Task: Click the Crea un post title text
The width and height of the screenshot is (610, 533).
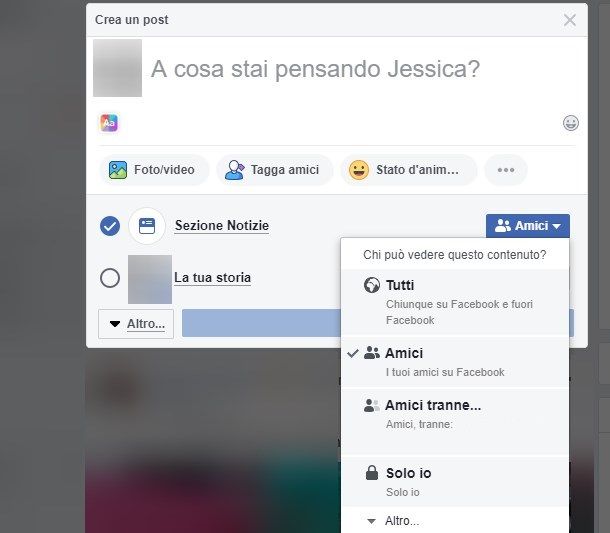Action: coord(131,20)
